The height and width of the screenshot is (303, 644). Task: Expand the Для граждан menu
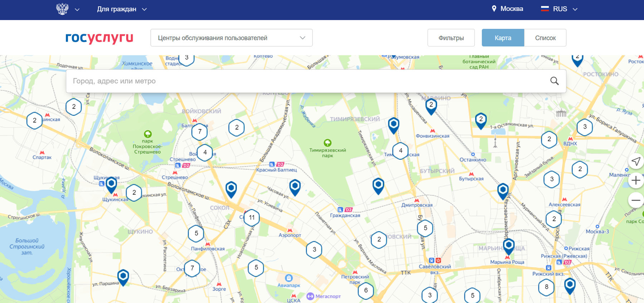click(122, 9)
